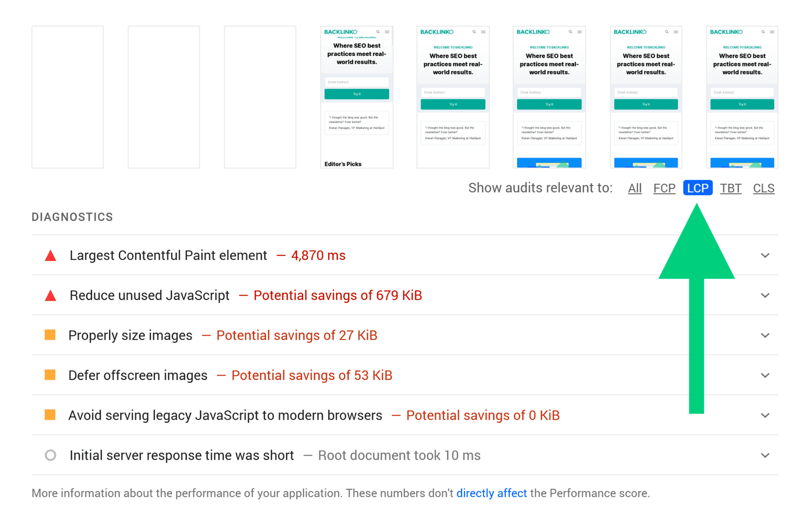The width and height of the screenshot is (810, 532).
Task: Click the gray circle icon beside Initial server response time
Action: point(51,455)
